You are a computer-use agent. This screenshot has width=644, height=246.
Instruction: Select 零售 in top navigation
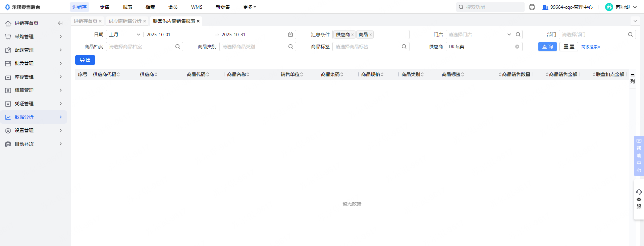[105, 7]
